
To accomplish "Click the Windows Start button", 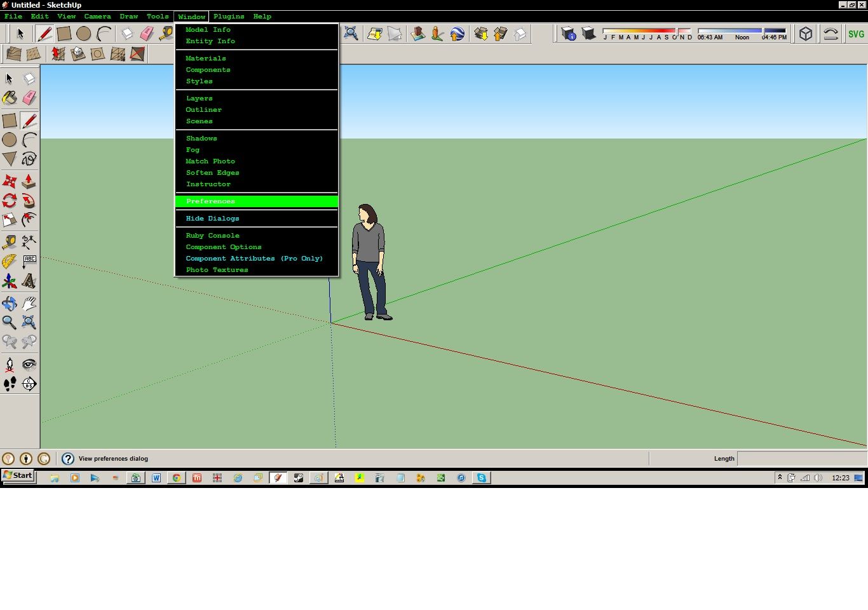I will (x=18, y=476).
